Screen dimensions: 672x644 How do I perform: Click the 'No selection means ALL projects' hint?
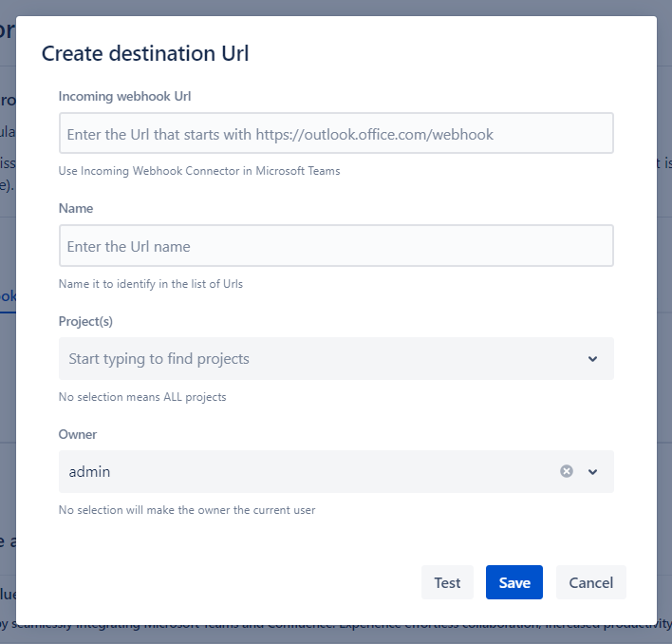(142, 397)
